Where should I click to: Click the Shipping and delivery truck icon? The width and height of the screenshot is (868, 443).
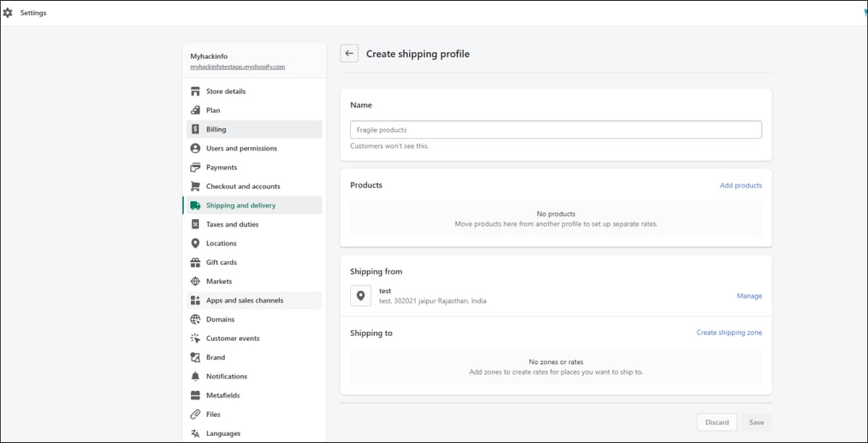195,206
